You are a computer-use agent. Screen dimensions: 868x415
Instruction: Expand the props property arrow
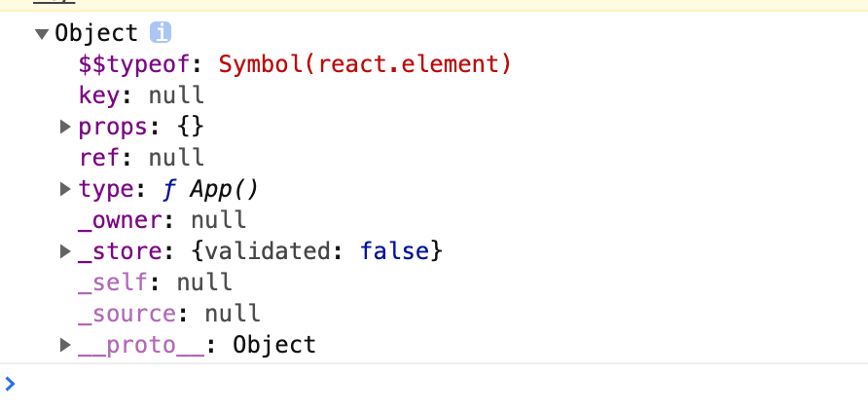[65, 127]
